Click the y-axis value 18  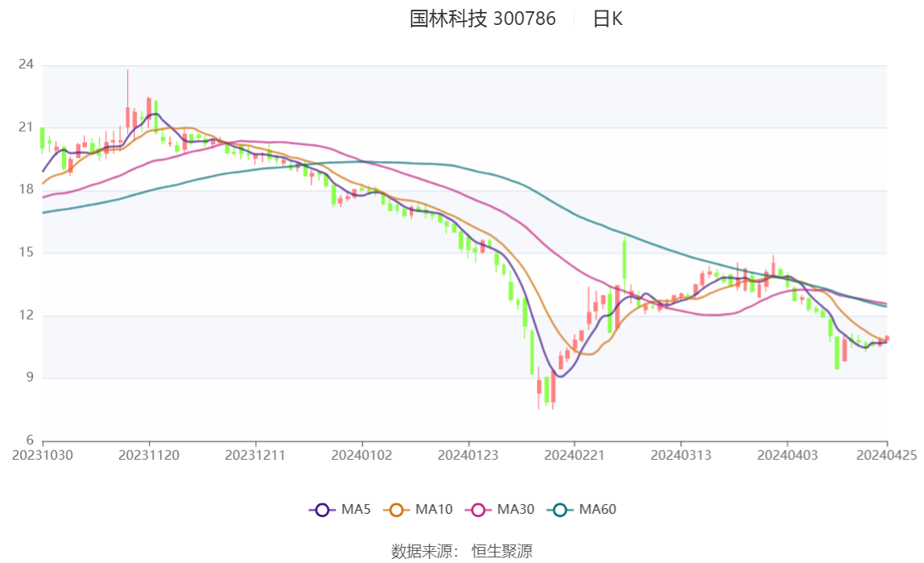point(26,190)
